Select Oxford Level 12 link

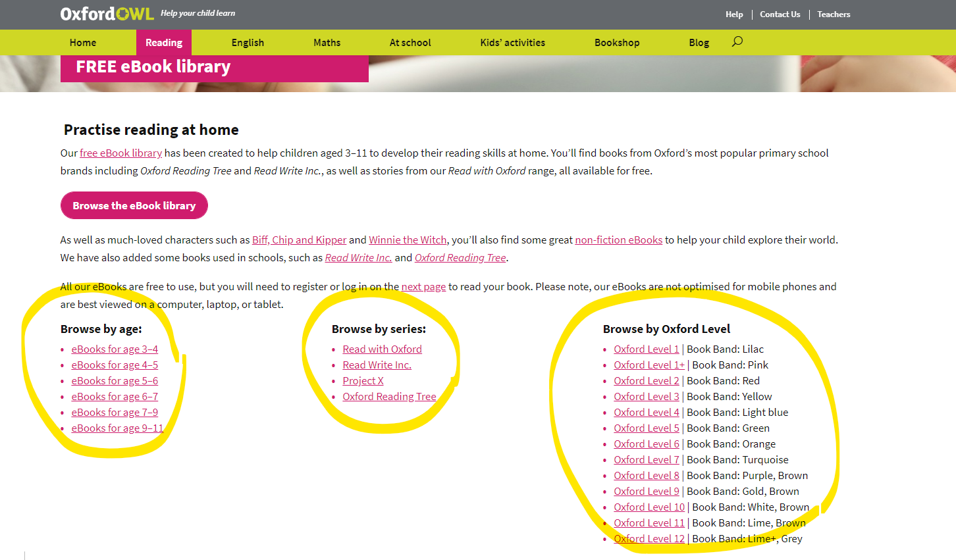[x=649, y=538]
